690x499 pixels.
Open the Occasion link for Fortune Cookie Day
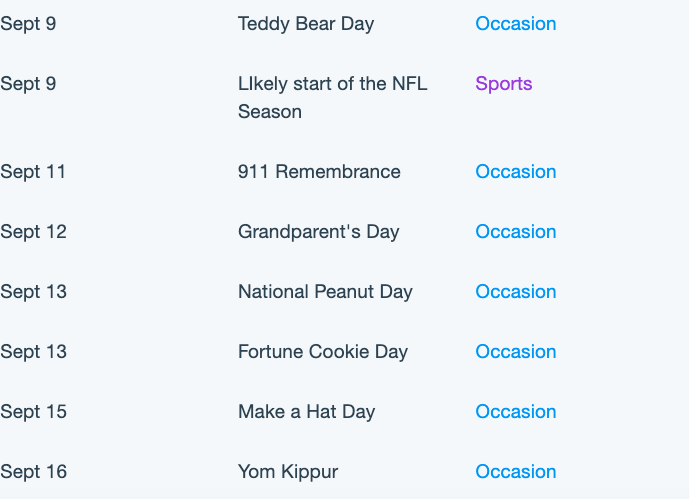(515, 352)
